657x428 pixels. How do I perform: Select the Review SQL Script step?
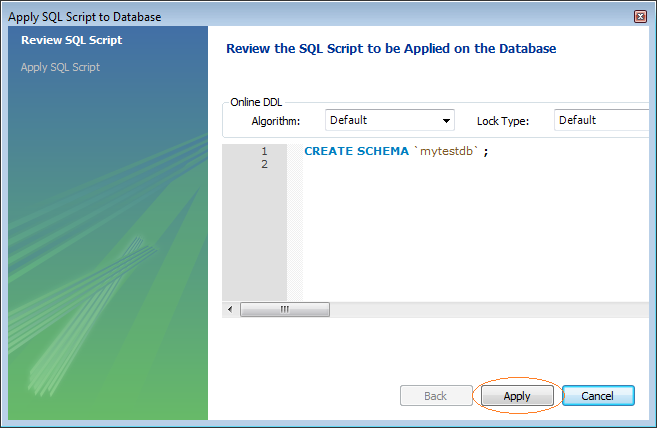tap(72, 40)
